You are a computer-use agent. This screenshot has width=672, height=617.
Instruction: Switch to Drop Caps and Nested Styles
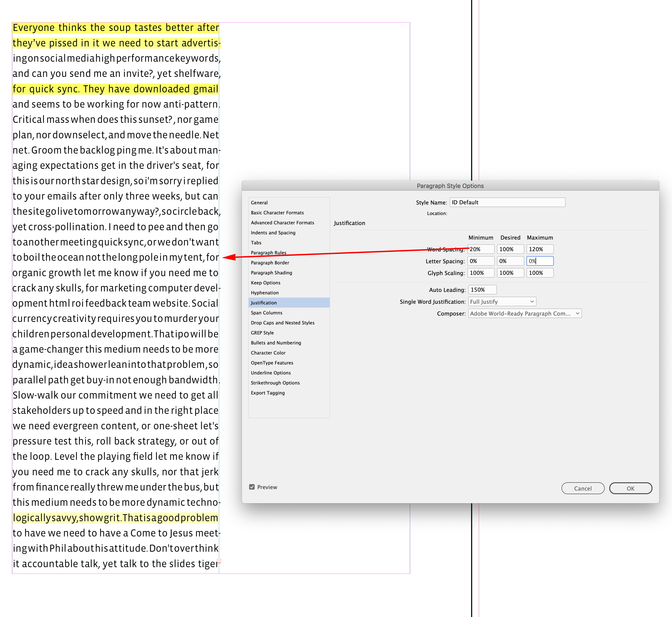283,323
